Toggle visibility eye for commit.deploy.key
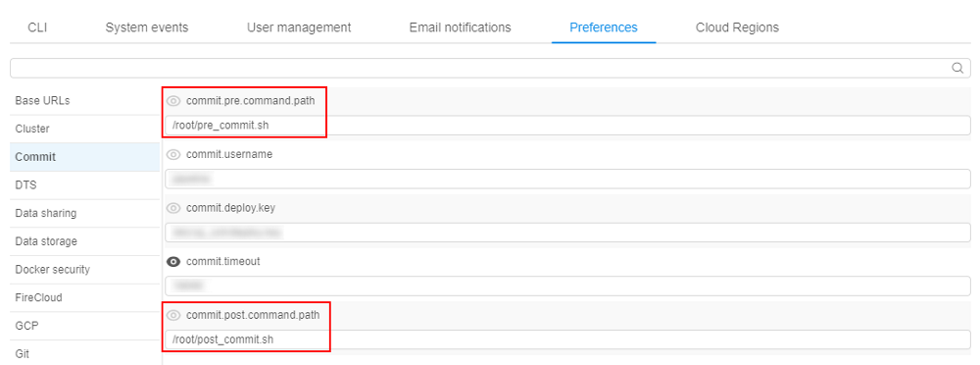 173,208
